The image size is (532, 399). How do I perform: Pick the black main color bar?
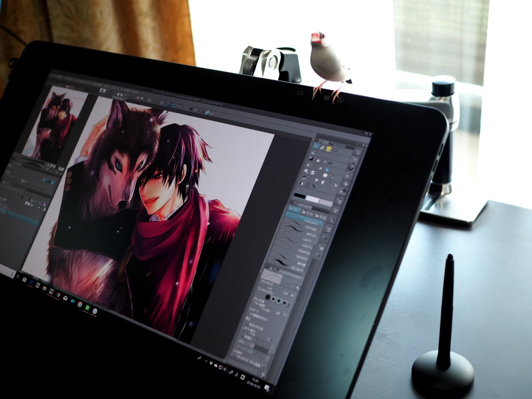(x=300, y=196)
